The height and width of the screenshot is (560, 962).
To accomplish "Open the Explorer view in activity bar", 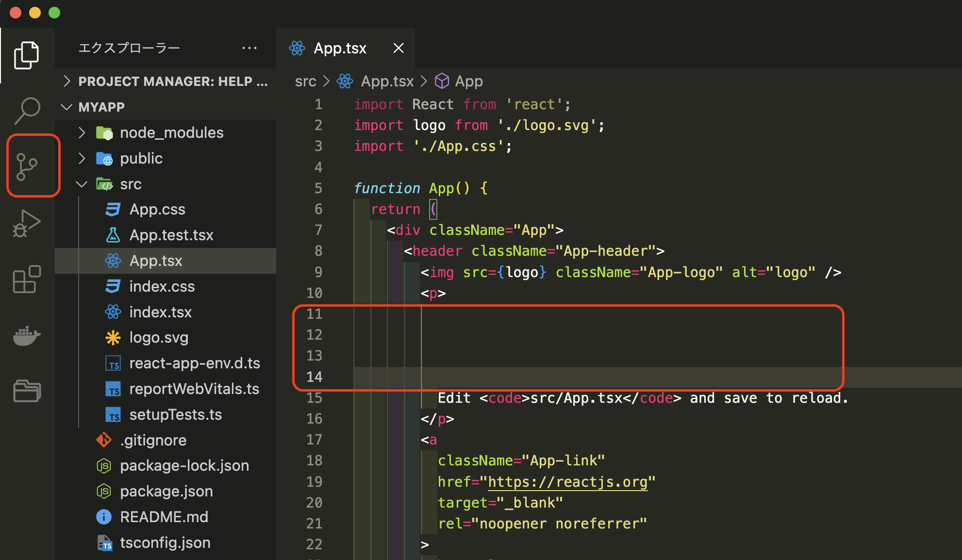I will pos(27,55).
